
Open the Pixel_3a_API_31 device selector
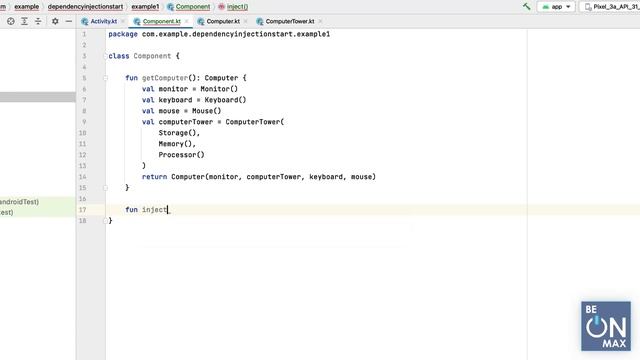coord(611,7)
